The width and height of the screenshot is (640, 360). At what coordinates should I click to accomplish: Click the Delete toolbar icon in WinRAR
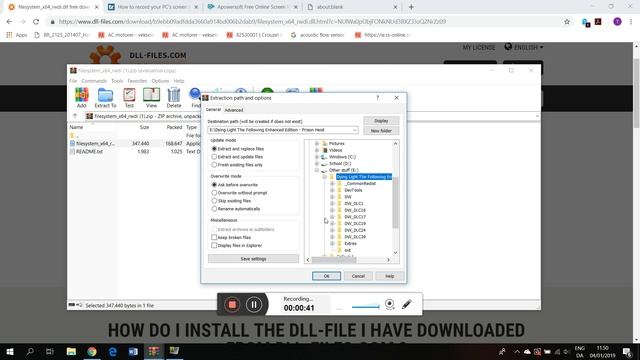point(173,97)
